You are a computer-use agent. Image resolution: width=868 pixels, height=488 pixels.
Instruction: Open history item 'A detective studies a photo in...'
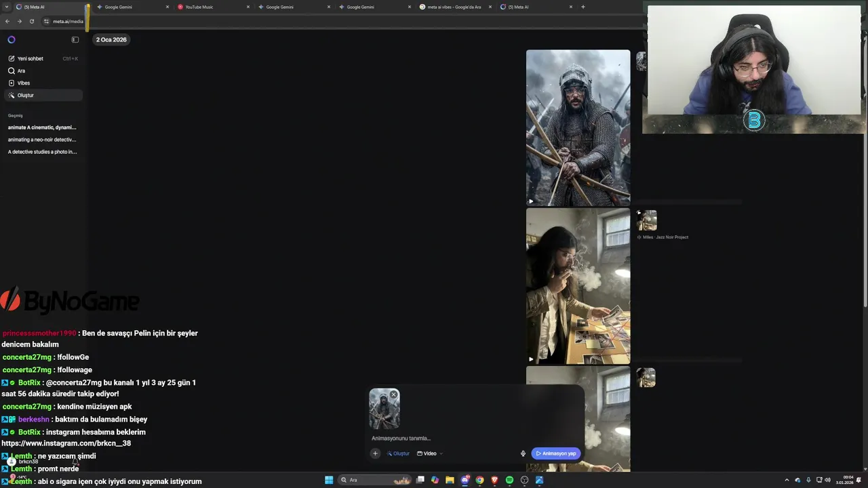pos(42,152)
